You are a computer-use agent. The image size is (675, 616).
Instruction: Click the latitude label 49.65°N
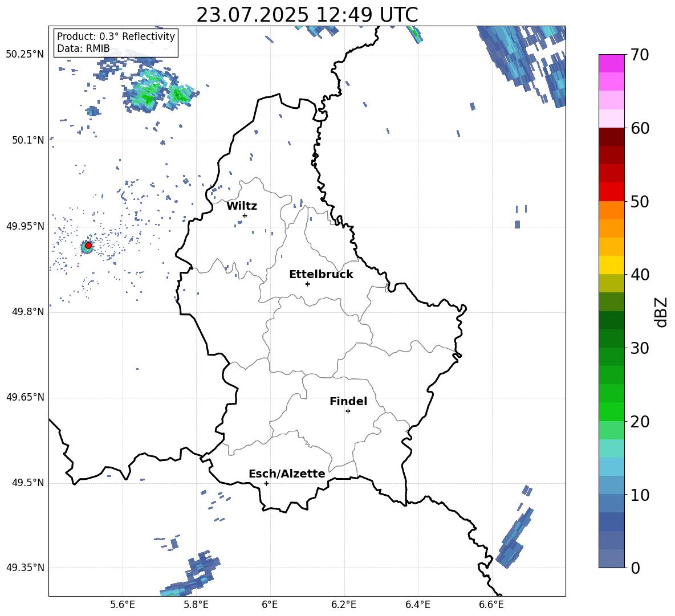[26, 397]
